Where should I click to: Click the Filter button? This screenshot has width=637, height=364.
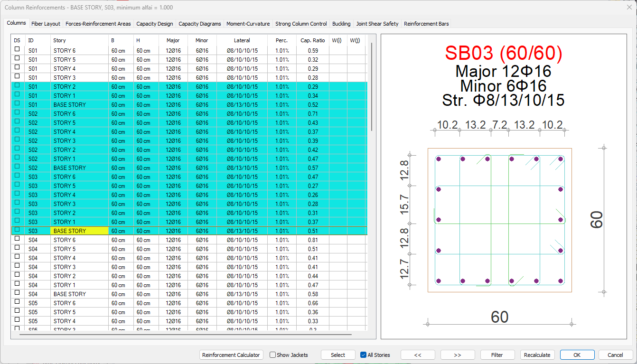(x=497, y=355)
